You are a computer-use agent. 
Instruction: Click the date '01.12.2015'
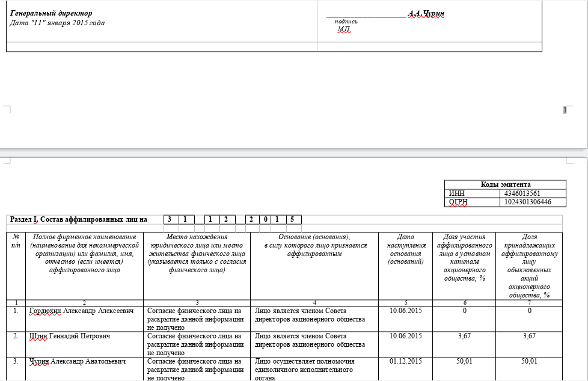point(405,362)
